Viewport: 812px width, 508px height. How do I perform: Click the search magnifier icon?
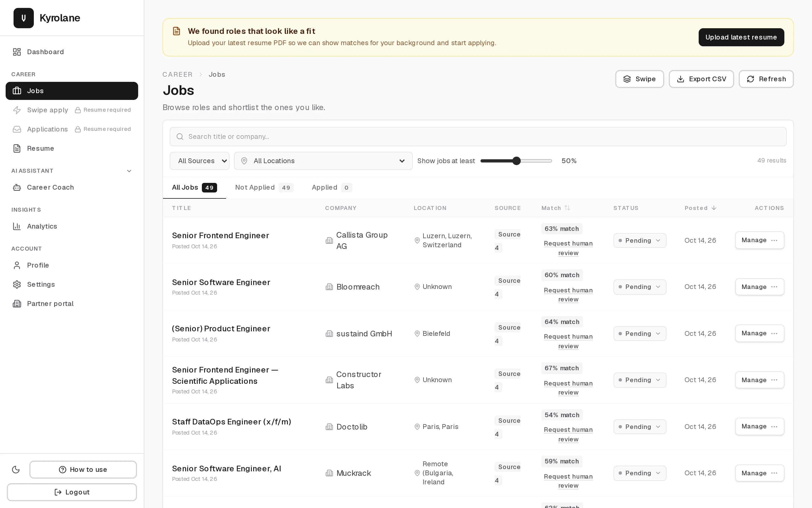[x=180, y=137]
